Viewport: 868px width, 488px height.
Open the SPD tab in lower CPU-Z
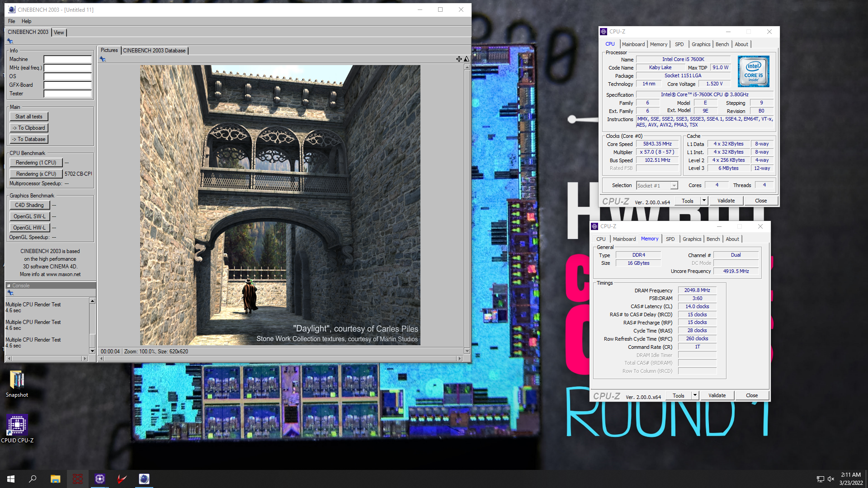(x=670, y=239)
